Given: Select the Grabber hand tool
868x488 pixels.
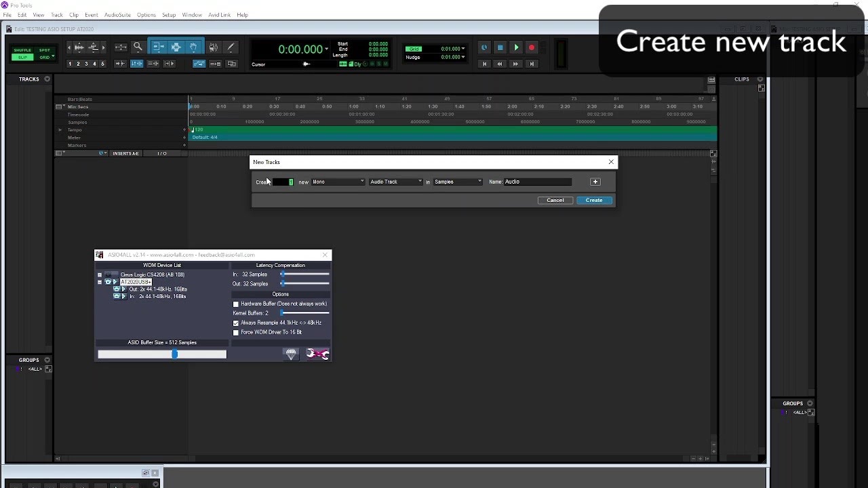Looking at the screenshot, I should tap(193, 47).
